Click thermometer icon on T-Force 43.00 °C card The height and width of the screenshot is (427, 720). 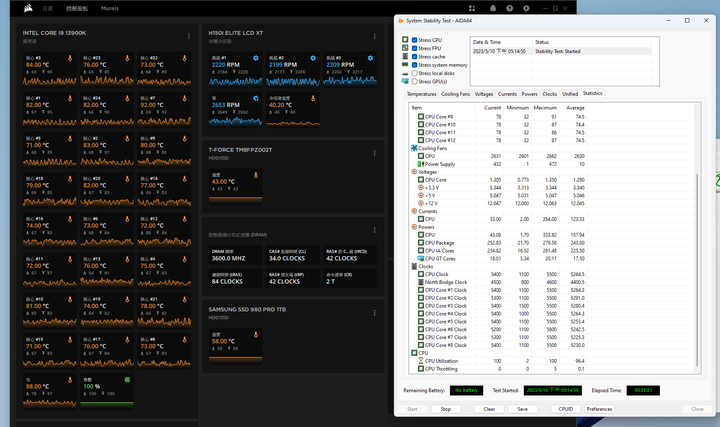(256, 175)
